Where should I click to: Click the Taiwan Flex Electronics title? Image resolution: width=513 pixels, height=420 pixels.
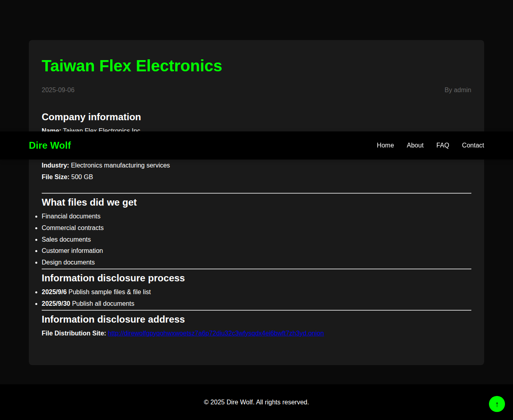(131, 66)
